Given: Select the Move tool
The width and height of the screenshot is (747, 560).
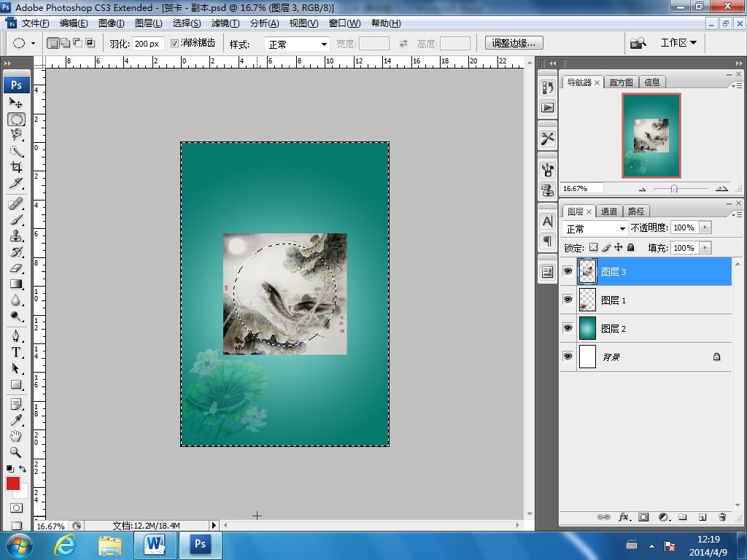Looking at the screenshot, I should pos(16,102).
